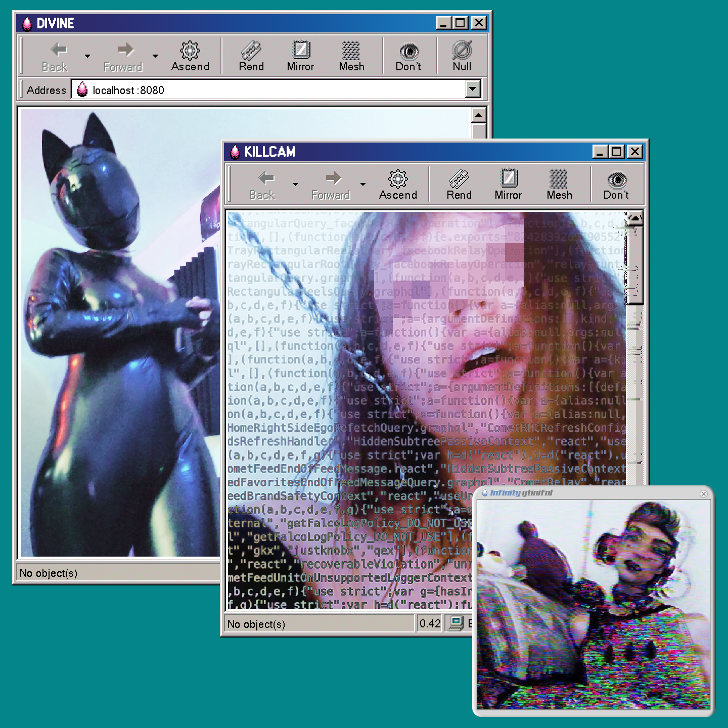Toggle the Don't eye icon in KILLCAM
Screen dimensions: 728x728
tap(616, 180)
